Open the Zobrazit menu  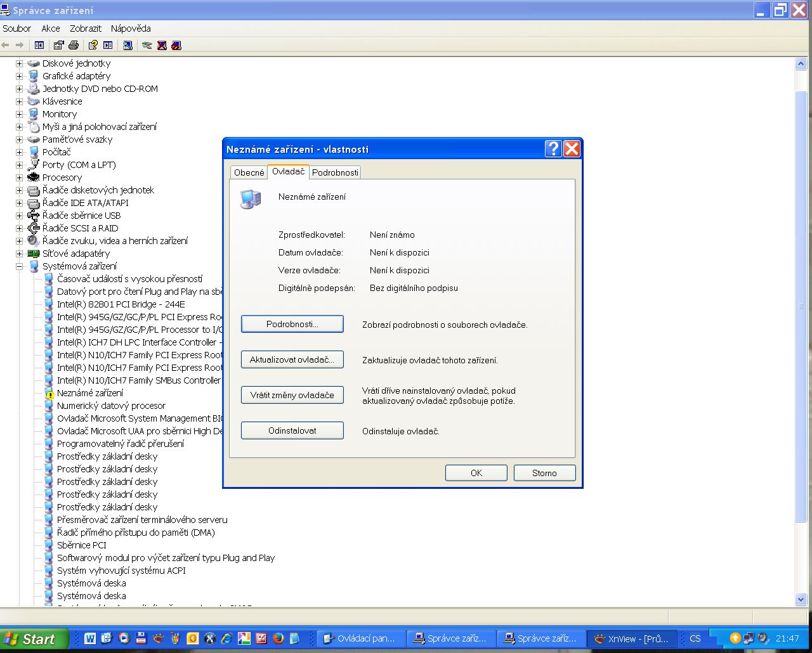click(86, 29)
